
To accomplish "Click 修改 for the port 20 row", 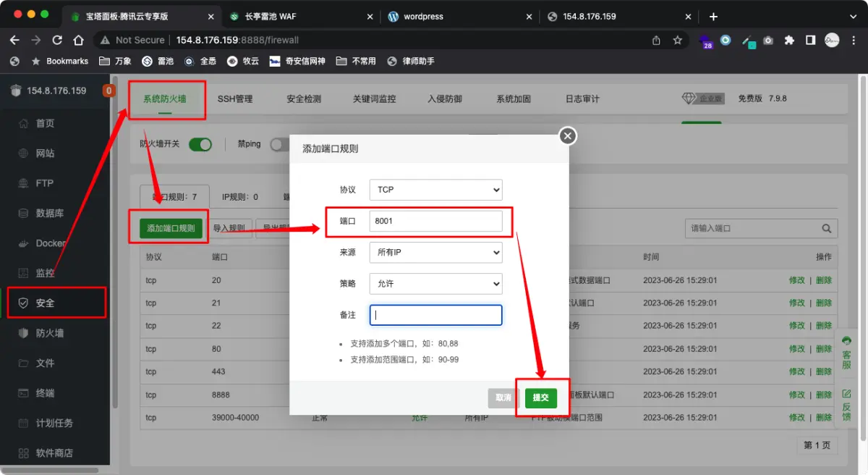I will [x=796, y=280].
